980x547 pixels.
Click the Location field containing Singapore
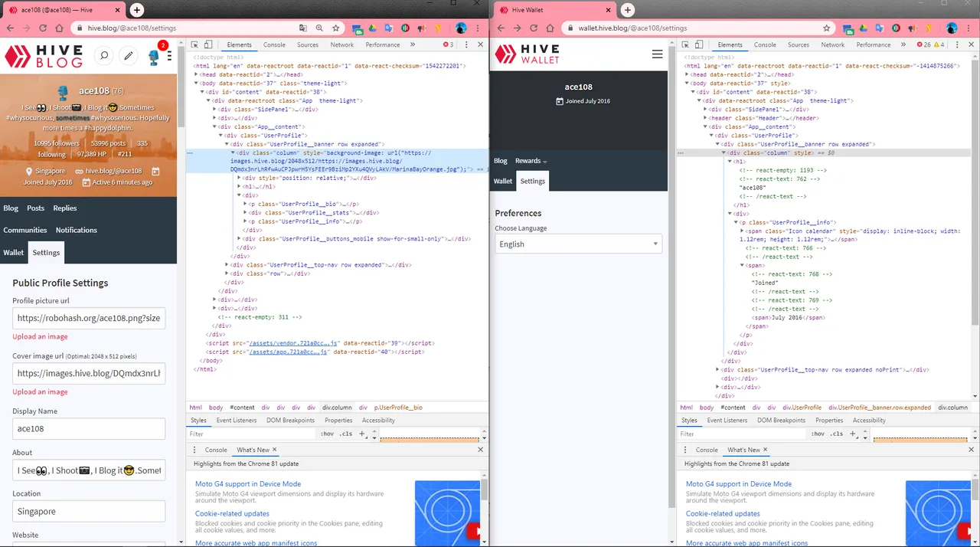[x=89, y=511]
